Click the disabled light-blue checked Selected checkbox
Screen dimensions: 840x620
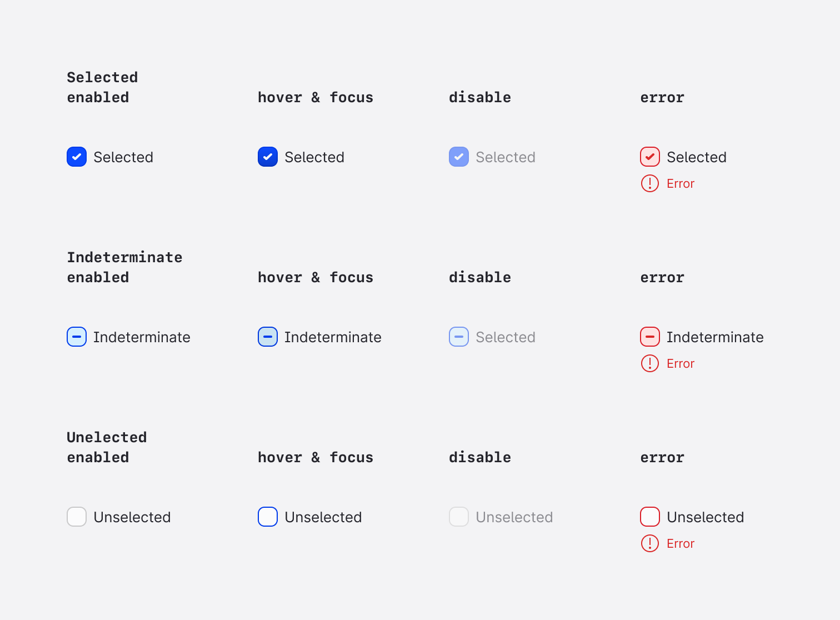point(459,157)
